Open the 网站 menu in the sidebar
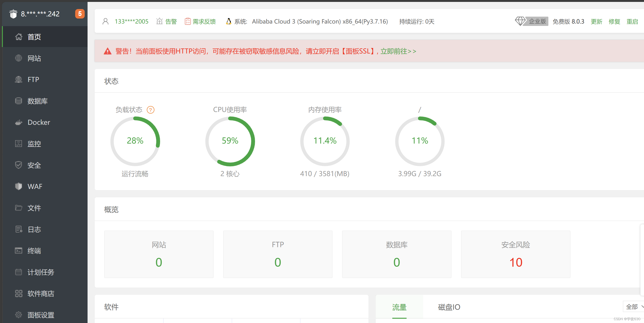The image size is (644, 323). [x=34, y=58]
